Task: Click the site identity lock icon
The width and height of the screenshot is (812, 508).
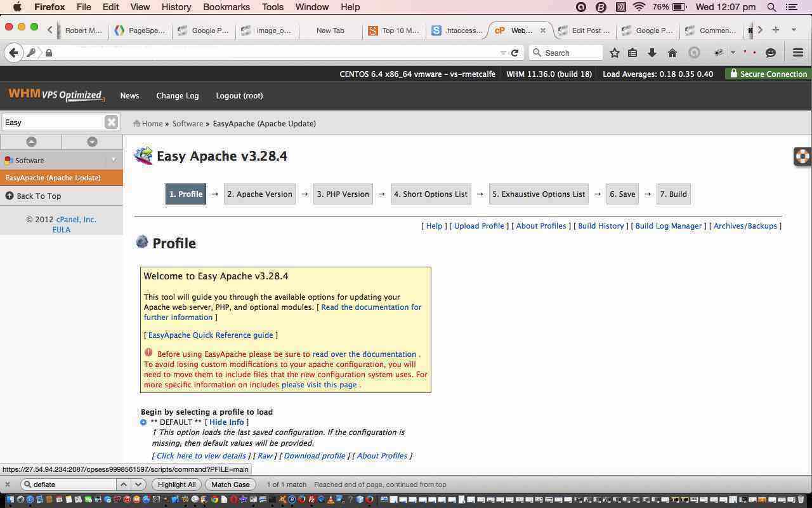Action: click(x=48, y=53)
